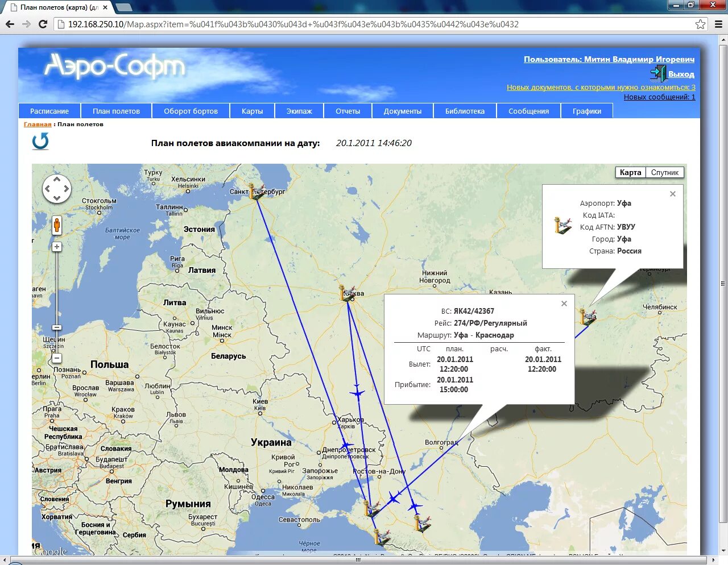Open the Chrome menu icon
The width and height of the screenshot is (728, 565).
tap(718, 24)
